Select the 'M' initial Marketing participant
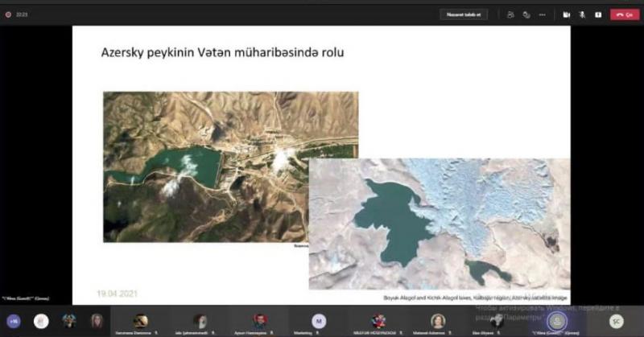 [x=319, y=321]
